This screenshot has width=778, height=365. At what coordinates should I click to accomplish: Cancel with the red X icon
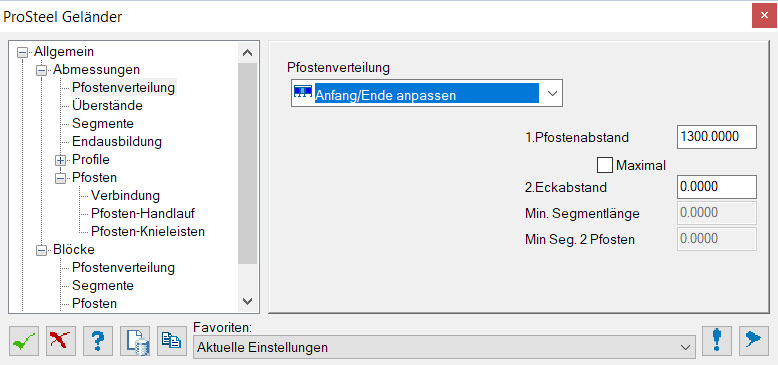[x=61, y=341]
